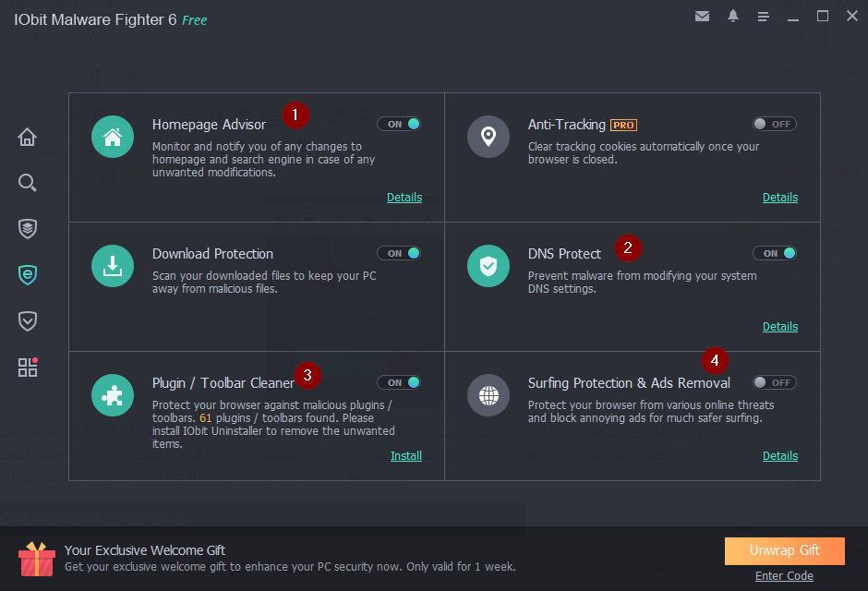Open the mail feedback icon in title bar
The width and height of the screenshot is (868, 591).
coord(702,17)
